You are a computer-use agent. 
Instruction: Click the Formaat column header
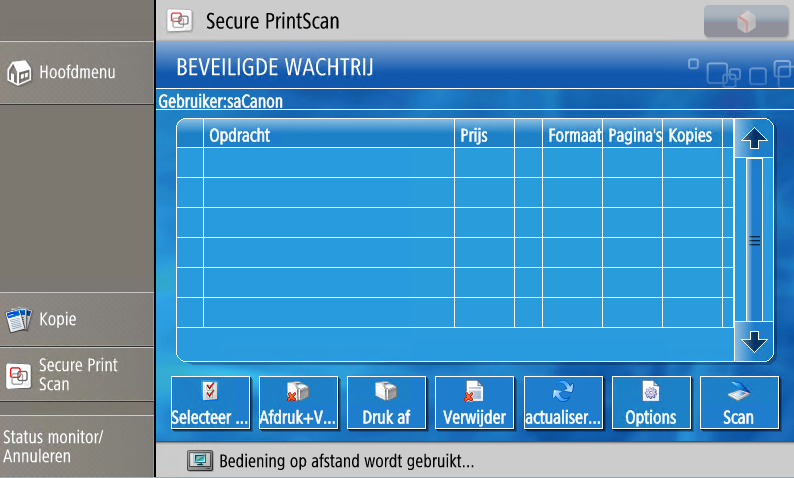point(573,135)
